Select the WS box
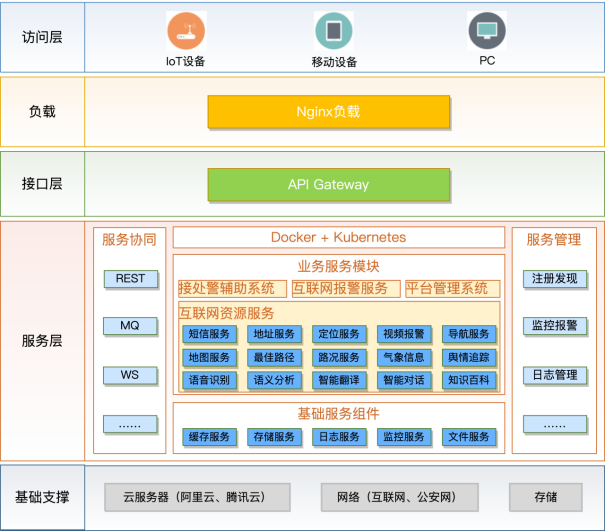This screenshot has width=605, height=532. [x=130, y=375]
